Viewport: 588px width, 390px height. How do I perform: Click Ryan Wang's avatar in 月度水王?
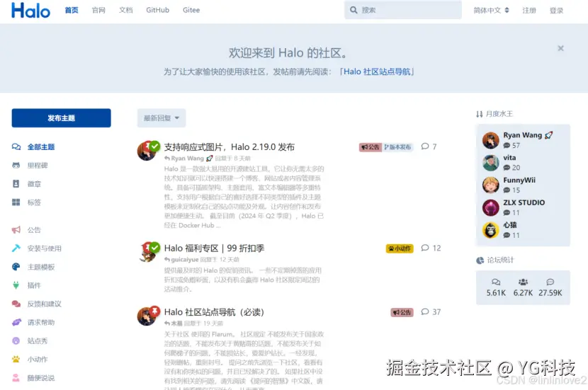(490, 140)
